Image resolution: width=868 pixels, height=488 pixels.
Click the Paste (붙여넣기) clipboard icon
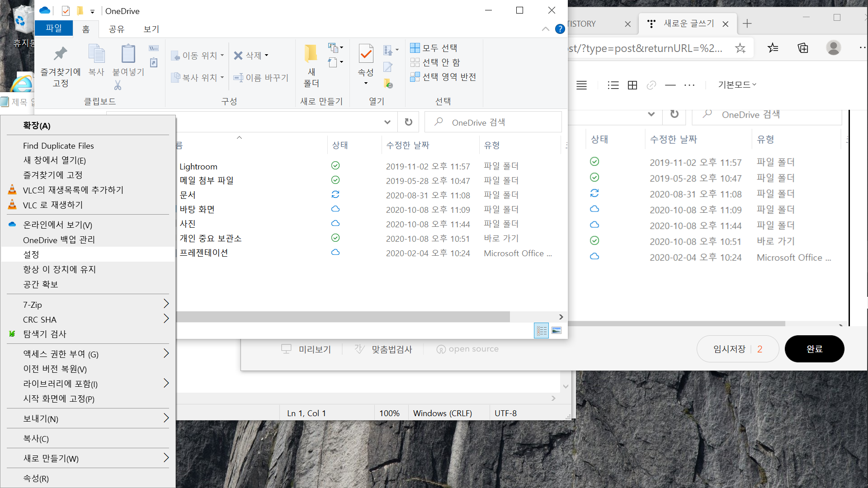pos(128,54)
